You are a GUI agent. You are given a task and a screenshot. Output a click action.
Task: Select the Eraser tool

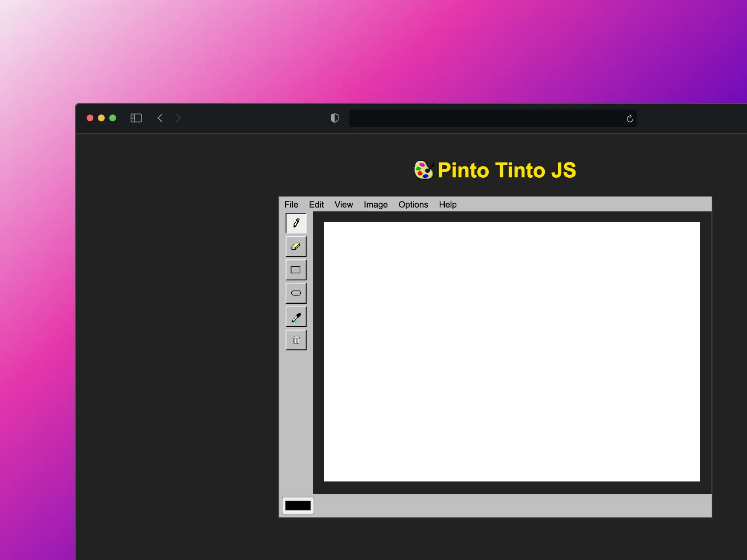(296, 247)
